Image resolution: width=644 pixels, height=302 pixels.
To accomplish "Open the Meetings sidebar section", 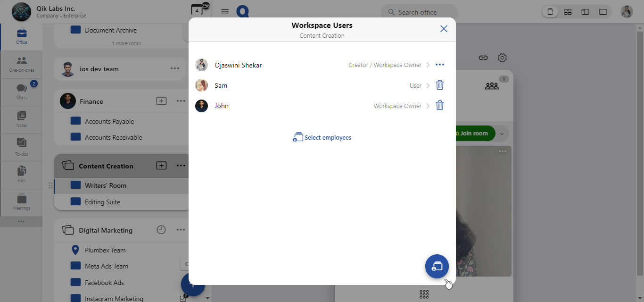I will [x=21, y=202].
